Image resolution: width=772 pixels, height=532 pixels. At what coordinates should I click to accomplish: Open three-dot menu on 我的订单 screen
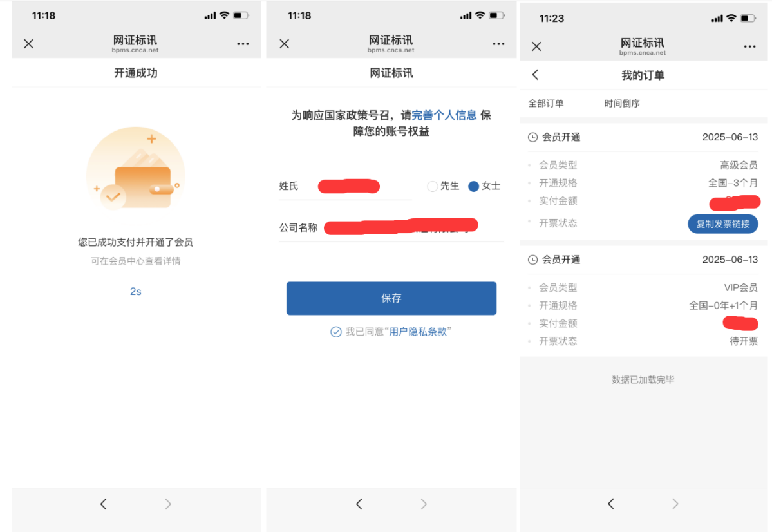(749, 46)
